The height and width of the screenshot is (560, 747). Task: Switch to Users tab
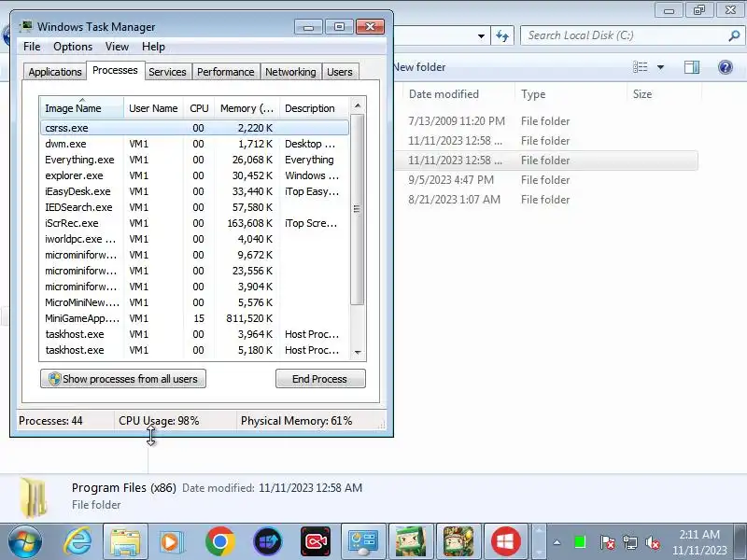[340, 72]
